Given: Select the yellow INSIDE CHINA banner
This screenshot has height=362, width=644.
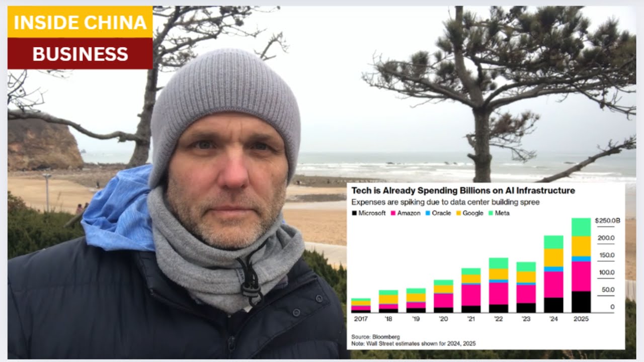Looking at the screenshot, I should pos(80,22).
